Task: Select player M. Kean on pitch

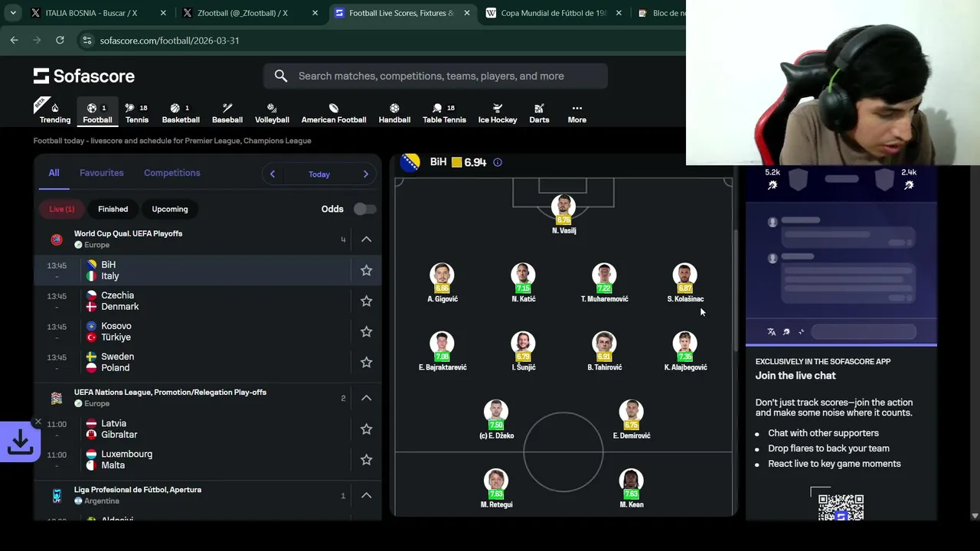Action: coord(632,489)
